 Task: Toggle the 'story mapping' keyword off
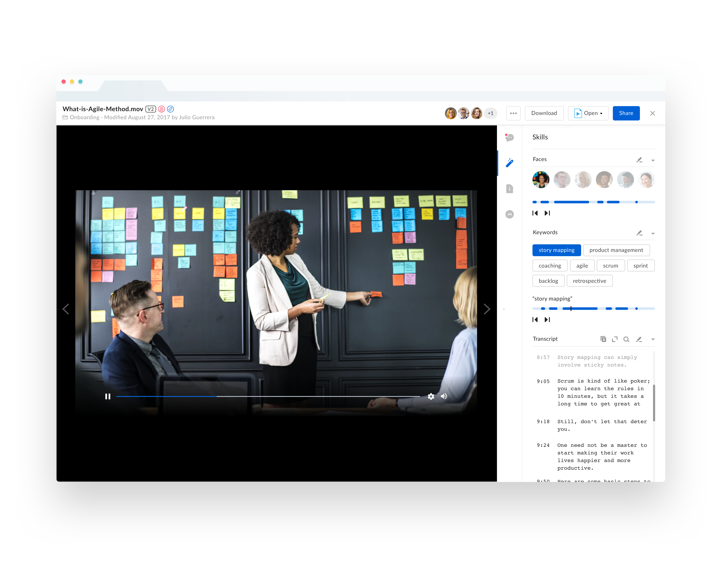pyautogui.click(x=557, y=250)
